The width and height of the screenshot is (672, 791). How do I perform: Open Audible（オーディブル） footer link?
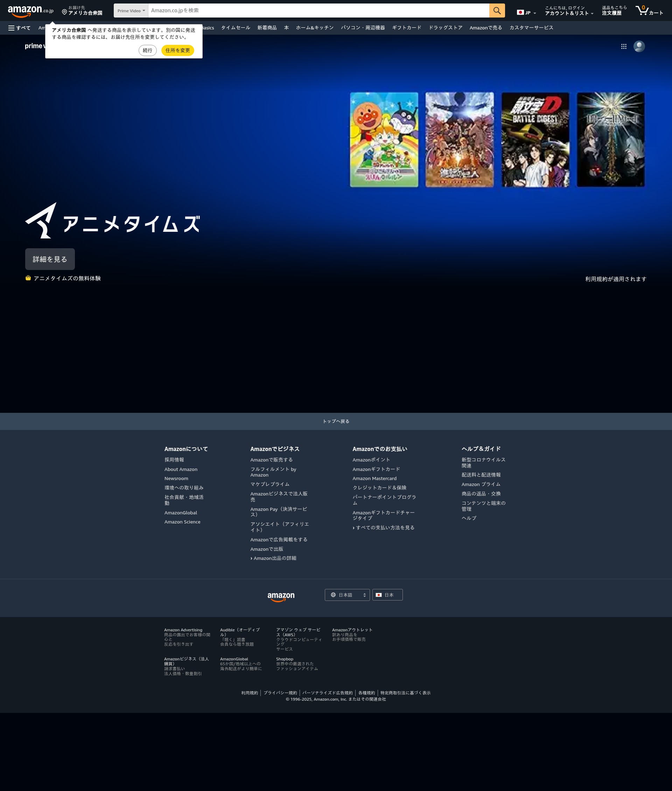[240, 632]
